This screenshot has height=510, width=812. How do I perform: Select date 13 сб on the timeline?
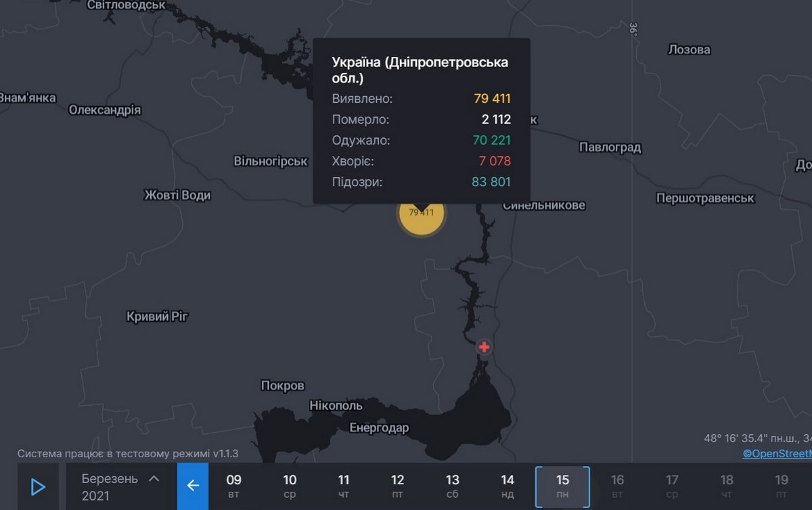453,487
